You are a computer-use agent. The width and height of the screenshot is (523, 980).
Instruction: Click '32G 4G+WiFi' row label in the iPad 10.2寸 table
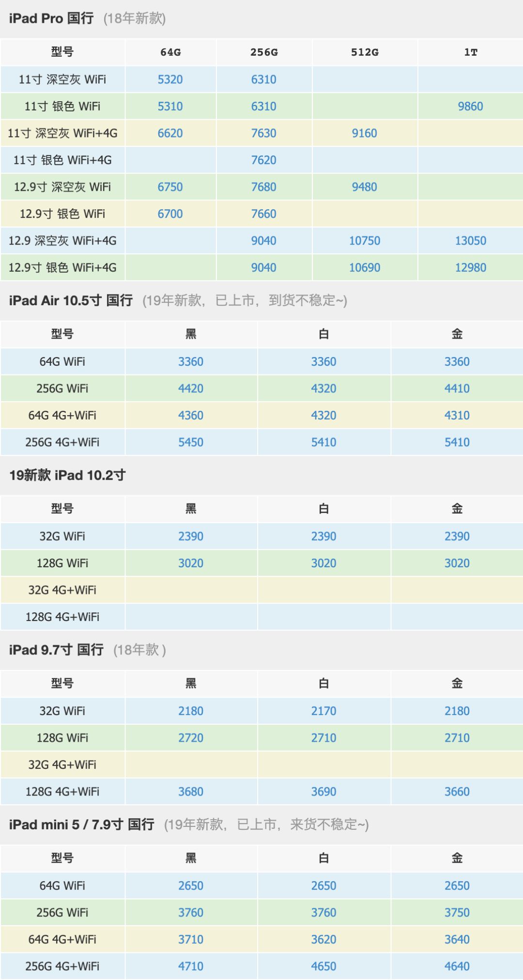tap(62, 591)
